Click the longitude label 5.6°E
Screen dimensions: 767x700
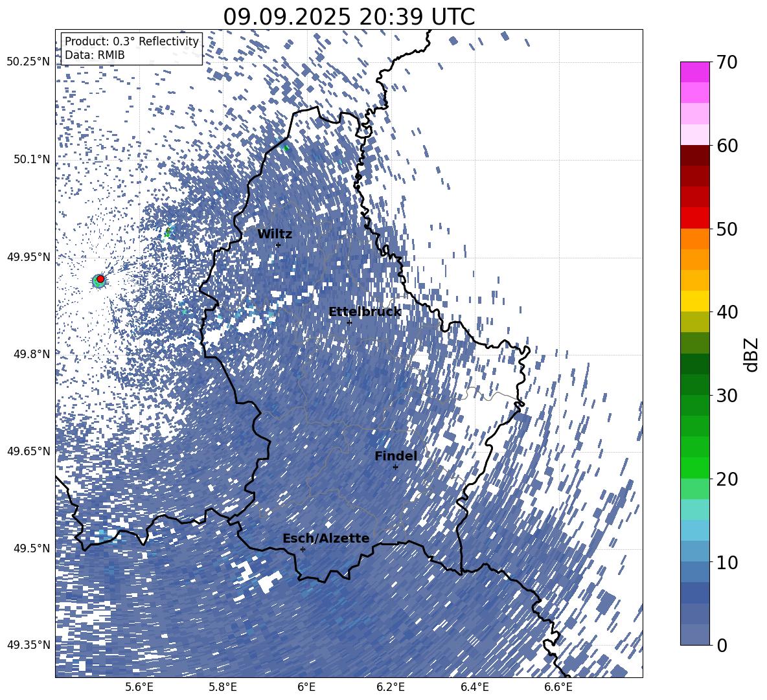tap(139, 688)
